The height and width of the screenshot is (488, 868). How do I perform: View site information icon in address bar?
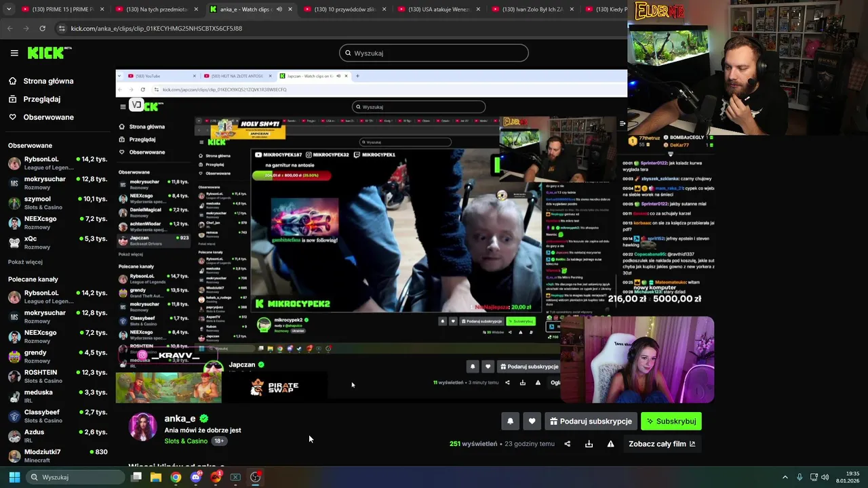point(62,28)
